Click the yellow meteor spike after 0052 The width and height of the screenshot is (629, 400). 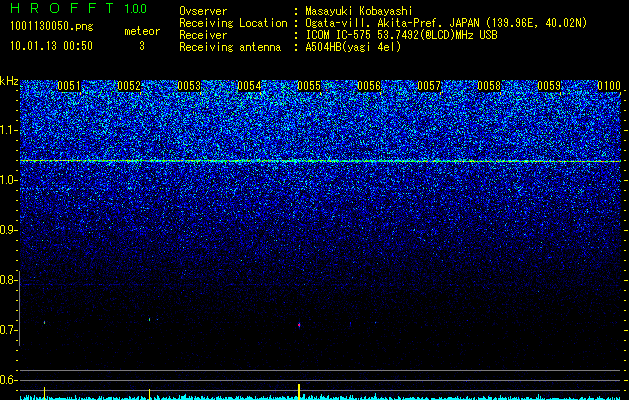(x=150, y=394)
